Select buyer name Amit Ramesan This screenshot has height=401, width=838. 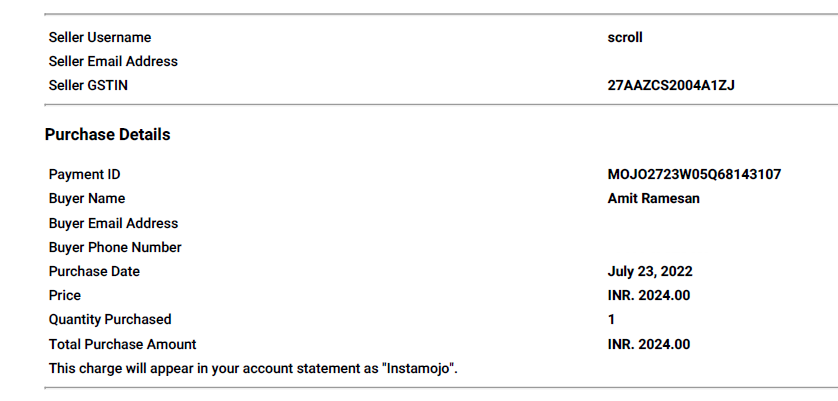coord(654,199)
